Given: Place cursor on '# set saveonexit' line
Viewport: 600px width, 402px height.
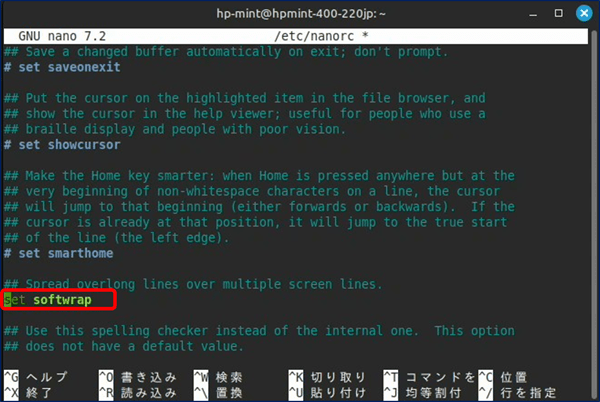Looking at the screenshot, I should (62, 67).
